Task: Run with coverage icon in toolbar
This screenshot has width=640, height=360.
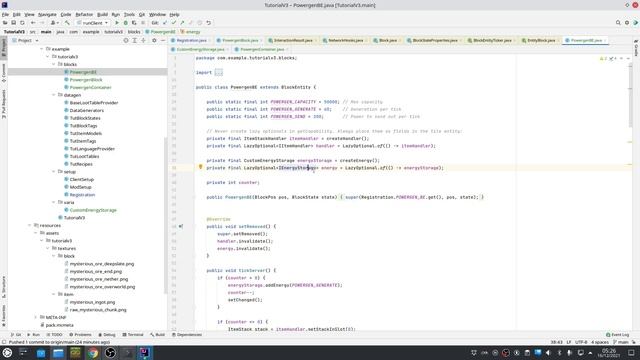Action: [134, 23]
